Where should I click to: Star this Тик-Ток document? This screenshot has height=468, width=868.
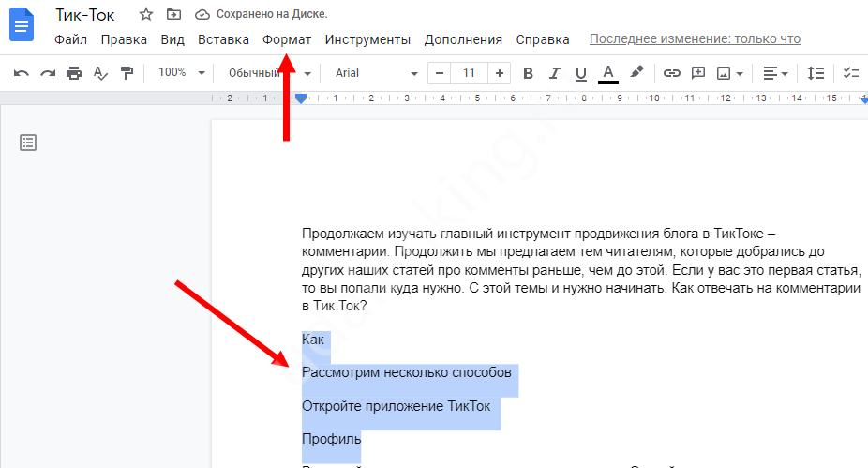coord(145,15)
